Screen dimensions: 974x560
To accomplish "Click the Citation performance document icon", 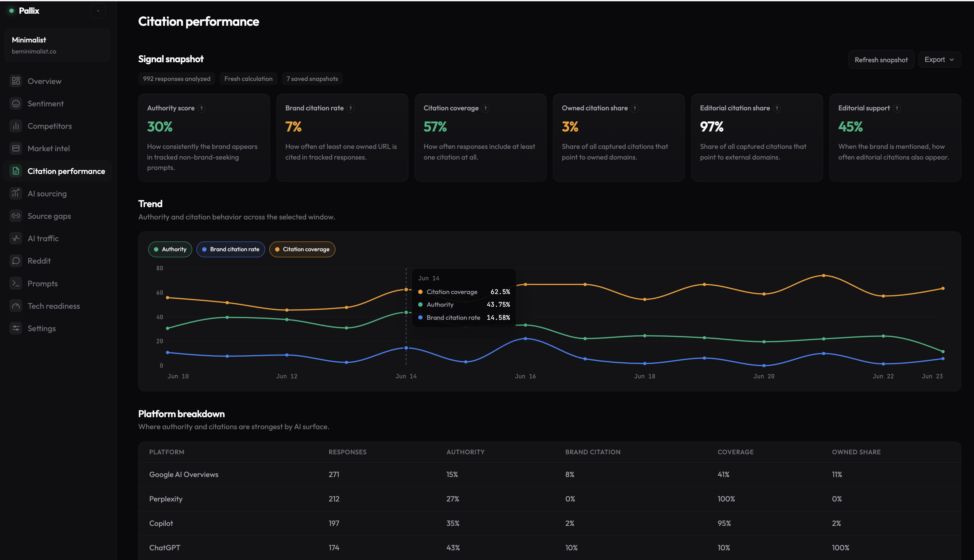I will [16, 171].
